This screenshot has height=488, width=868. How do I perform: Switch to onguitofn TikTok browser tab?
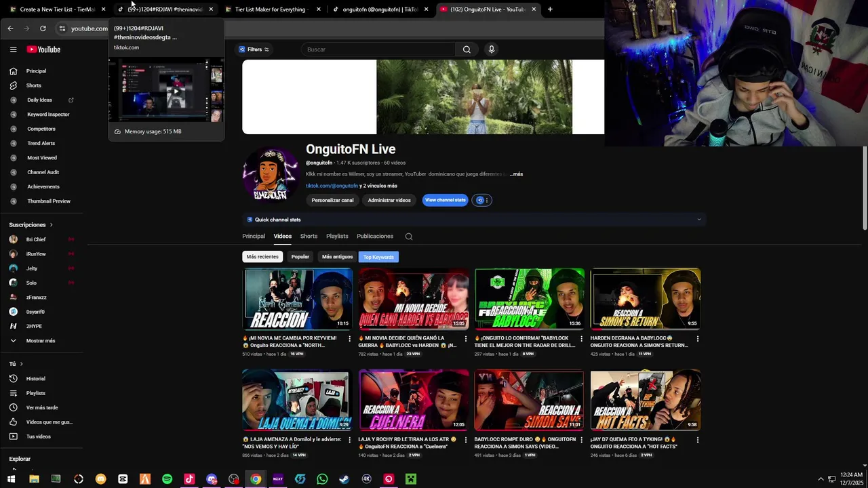380,9
